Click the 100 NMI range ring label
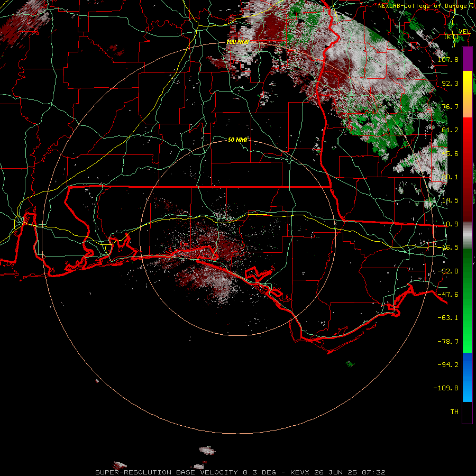Screen dimensions: 476x476 click(x=237, y=42)
